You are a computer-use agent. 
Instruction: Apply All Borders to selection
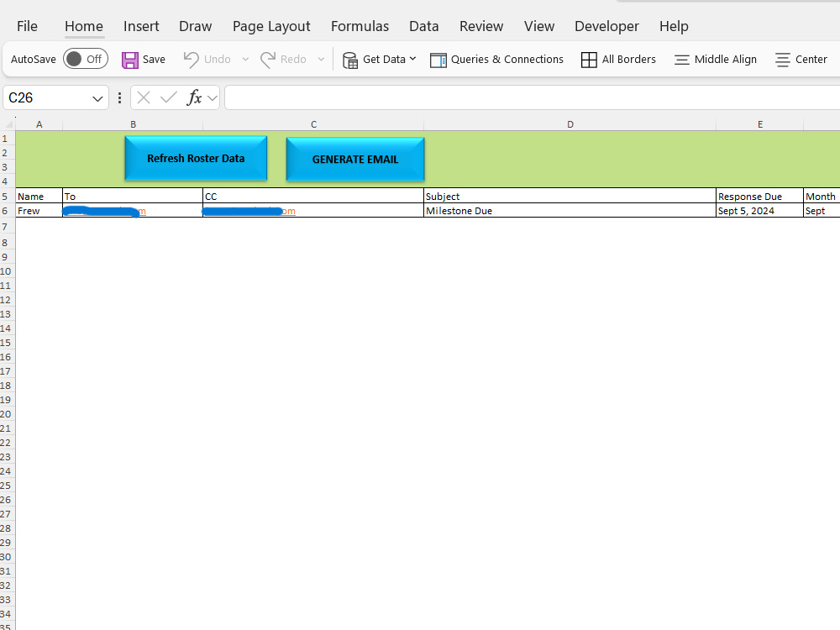click(x=619, y=59)
